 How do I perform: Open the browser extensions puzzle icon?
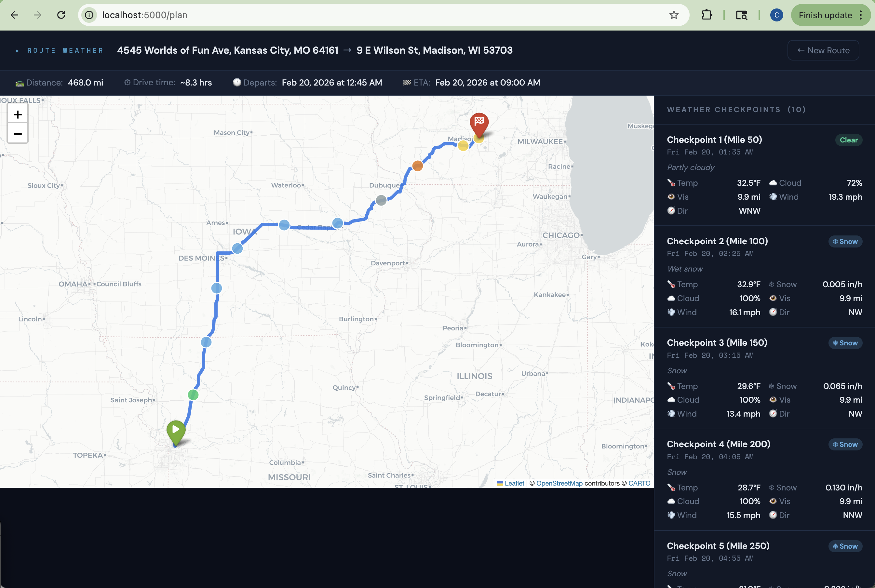pos(707,15)
